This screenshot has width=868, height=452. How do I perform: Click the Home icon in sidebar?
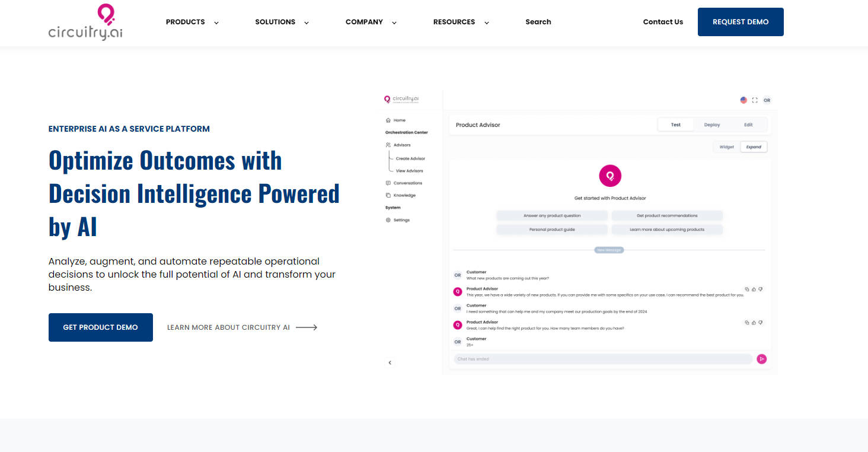pyautogui.click(x=388, y=120)
